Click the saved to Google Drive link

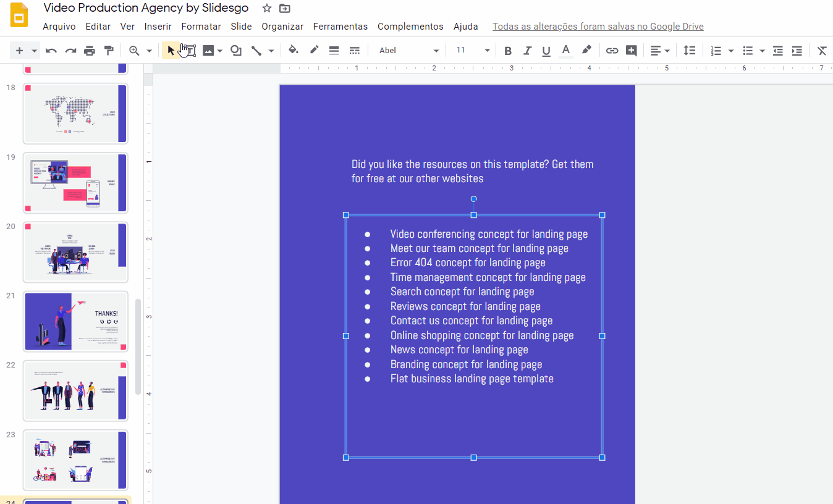point(598,27)
